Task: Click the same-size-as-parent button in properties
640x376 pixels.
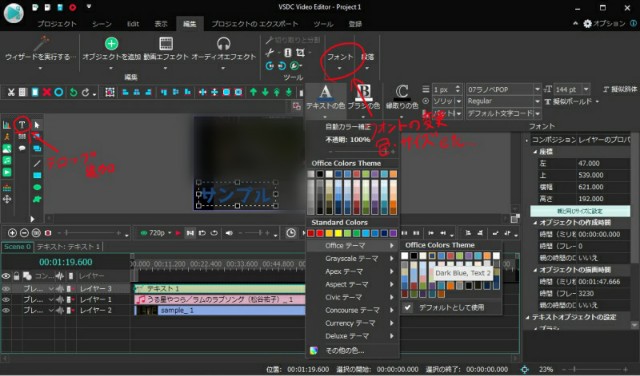Action: pyautogui.click(x=580, y=211)
